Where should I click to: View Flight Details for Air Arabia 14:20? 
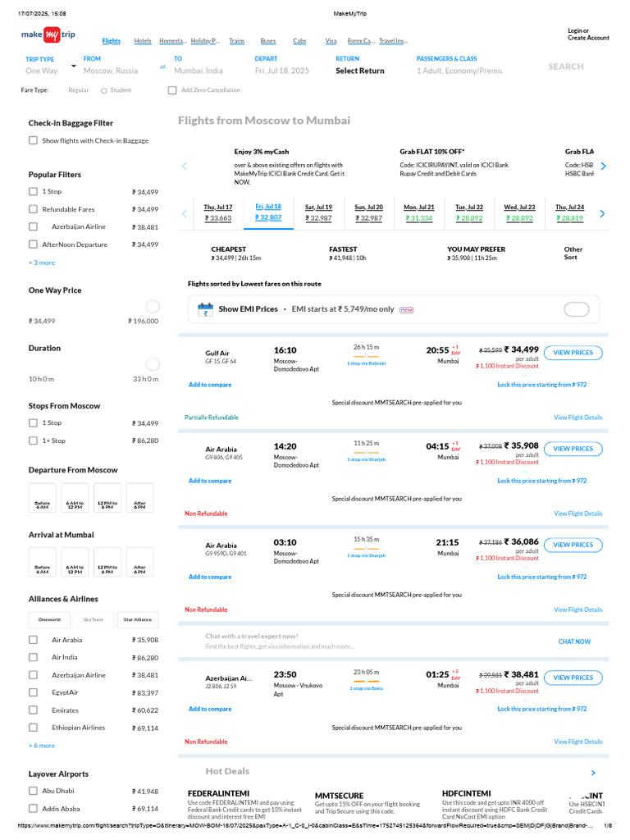click(578, 514)
